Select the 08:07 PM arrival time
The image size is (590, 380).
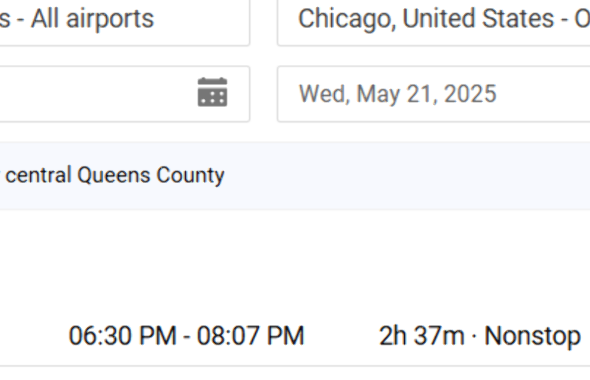point(251,336)
